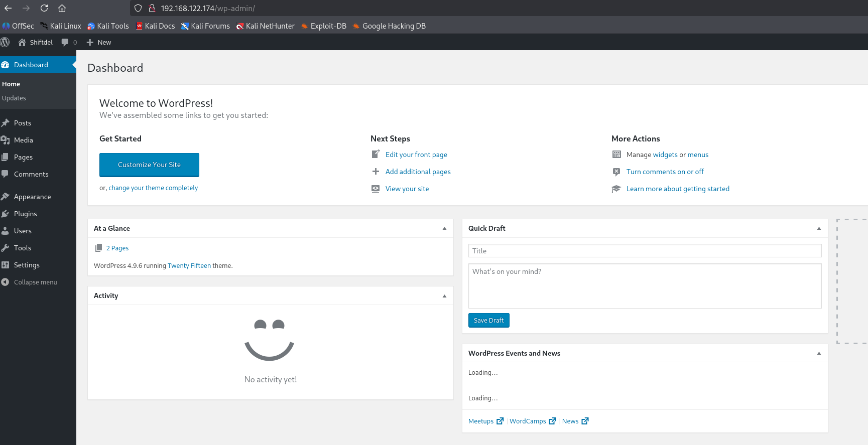Image resolution: width=868 pixels, height=445 pixels.
Task: Click Turn comments on or off
Action: point(665,172)
